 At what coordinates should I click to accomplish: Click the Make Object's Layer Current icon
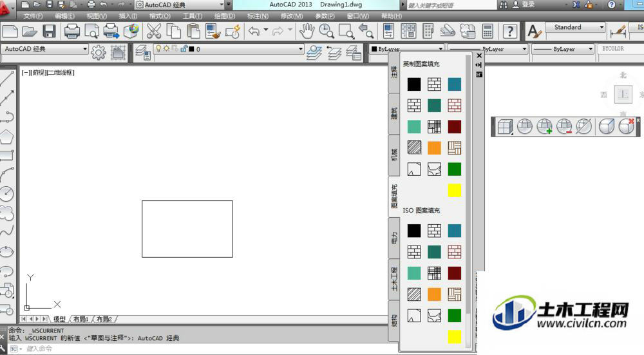pos(315,52)
